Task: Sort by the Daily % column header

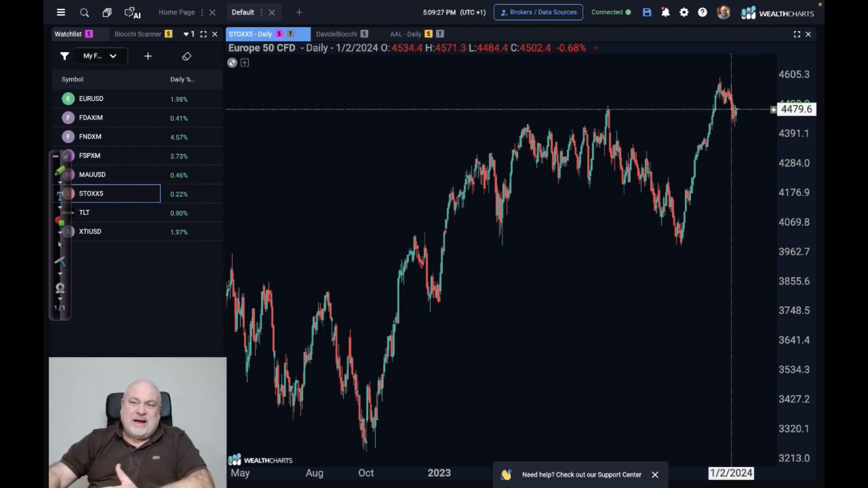Action: [x=183, y=80]
